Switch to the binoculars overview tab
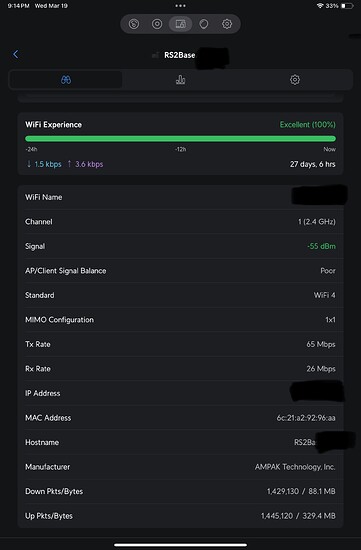361x550 pixels. tap(66, 80)
